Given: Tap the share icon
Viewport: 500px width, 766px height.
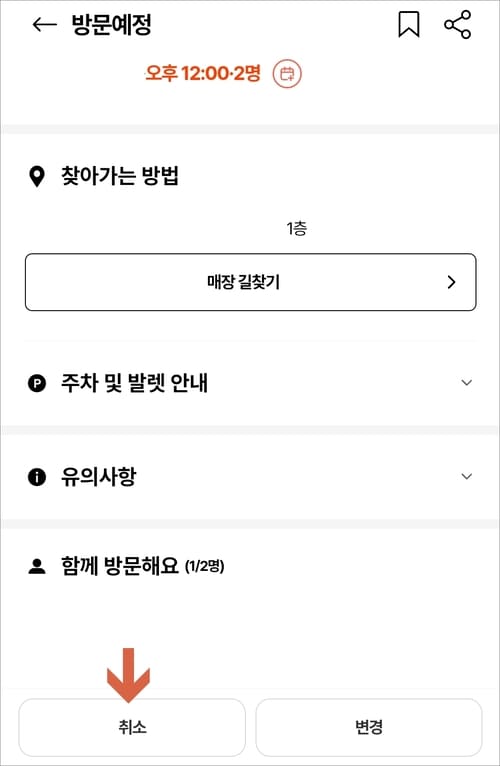Looking at the screenshot, I should click(457, 24).
